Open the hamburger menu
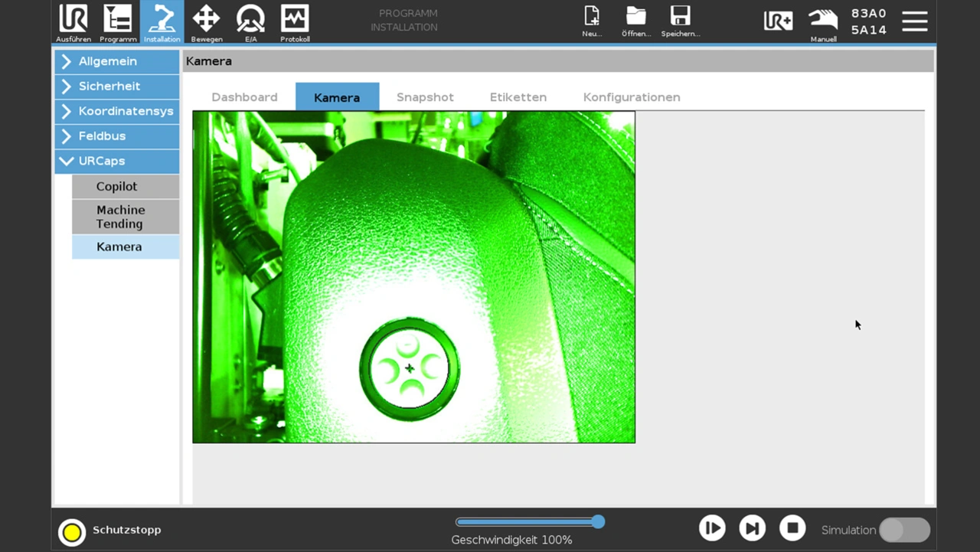 914,21
